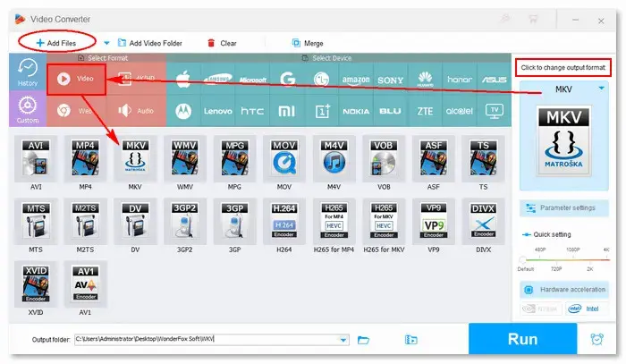626x364 pixels.
Task: Select the H.264 encoder icon
Action: [283, 222]
